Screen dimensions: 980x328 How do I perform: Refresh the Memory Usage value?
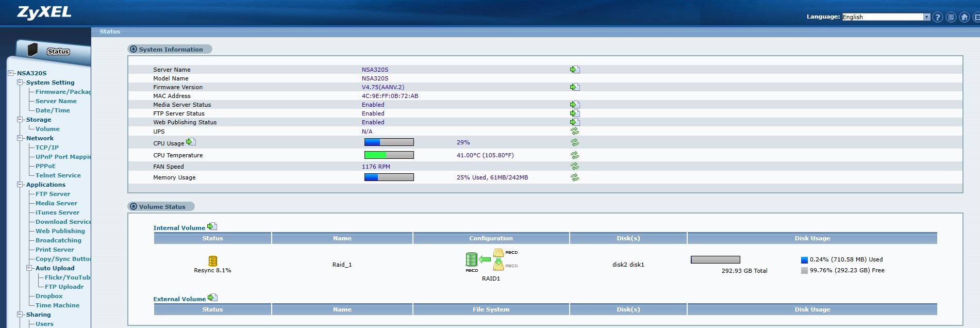click(575, 177)
